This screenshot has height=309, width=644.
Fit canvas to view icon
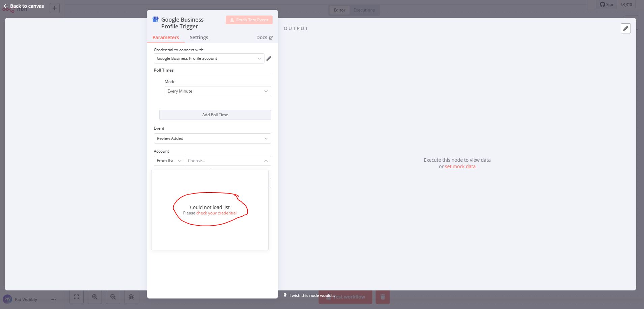tap(77, 297)
